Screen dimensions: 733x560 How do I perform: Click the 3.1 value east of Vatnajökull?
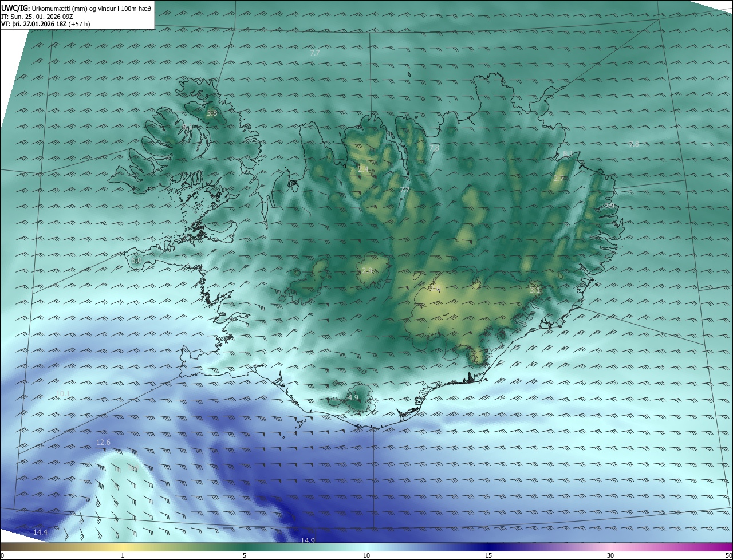coord(535,290)
